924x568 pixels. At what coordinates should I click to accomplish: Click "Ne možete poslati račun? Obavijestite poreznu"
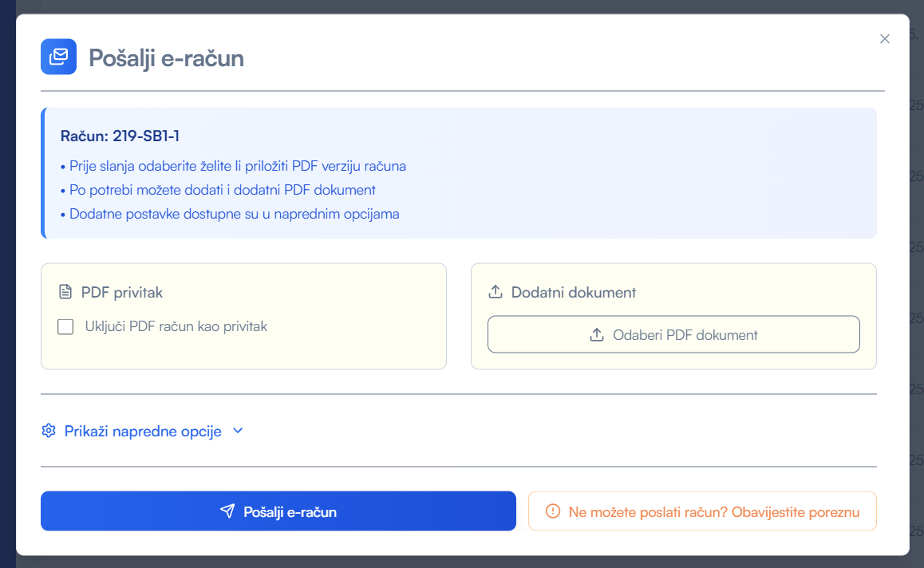pos(713,512)
